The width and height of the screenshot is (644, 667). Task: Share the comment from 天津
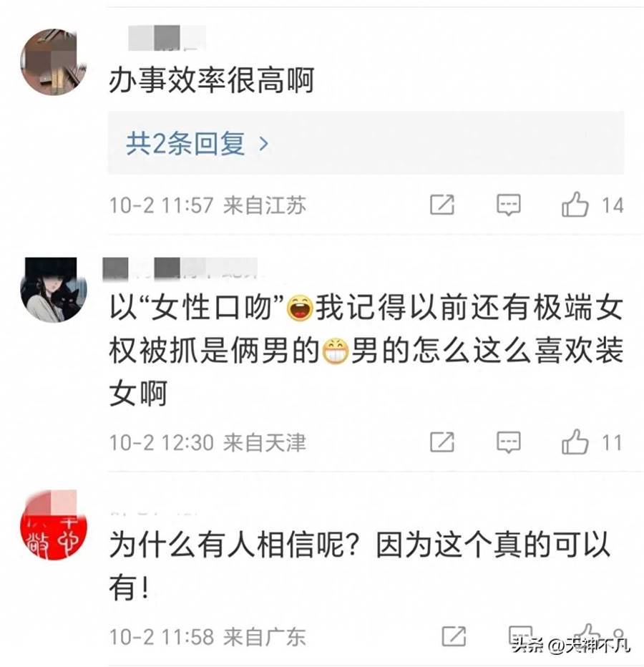click(x=442, y=442)
